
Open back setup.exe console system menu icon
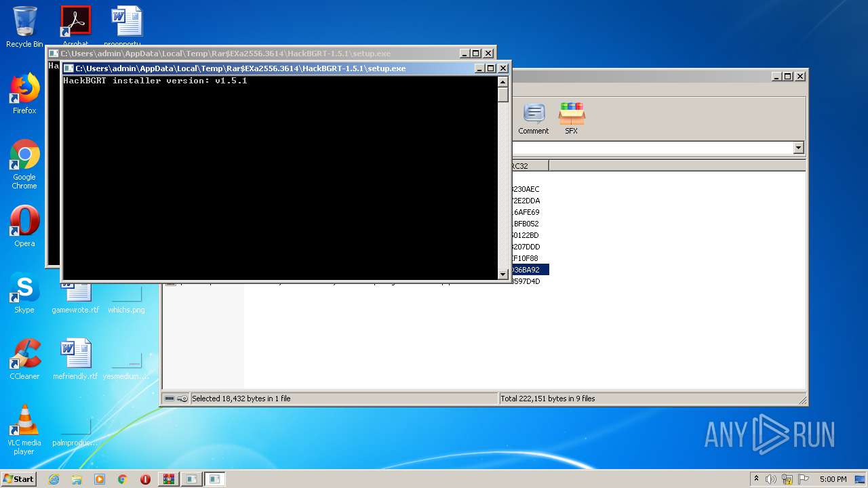coord(54,54)
